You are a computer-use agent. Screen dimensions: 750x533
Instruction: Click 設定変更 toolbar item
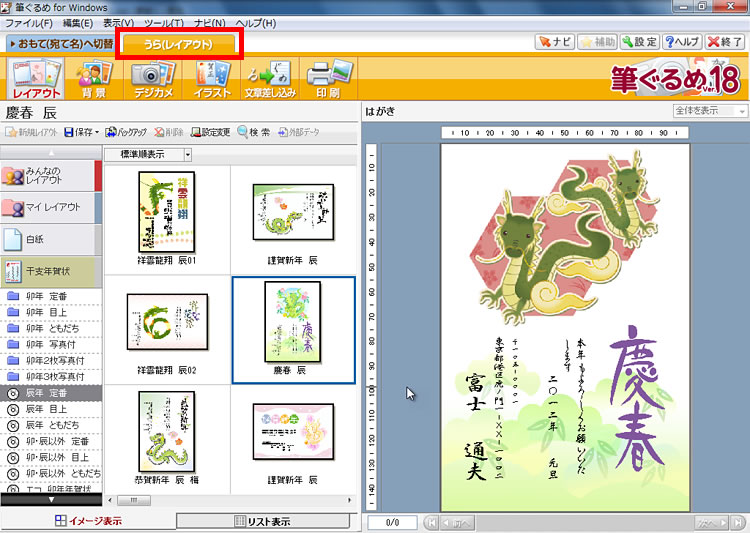tap(210, 132)
